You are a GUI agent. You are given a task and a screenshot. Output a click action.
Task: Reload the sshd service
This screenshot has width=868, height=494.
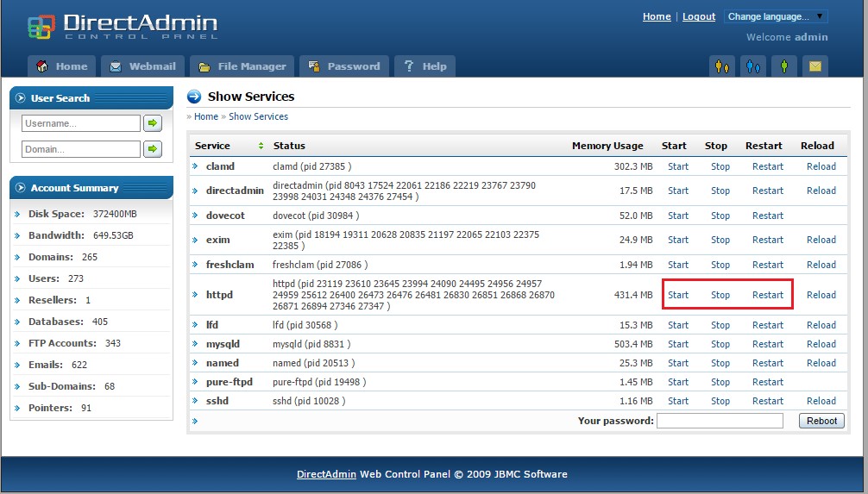pyautogui.click(x=821, y=401)
